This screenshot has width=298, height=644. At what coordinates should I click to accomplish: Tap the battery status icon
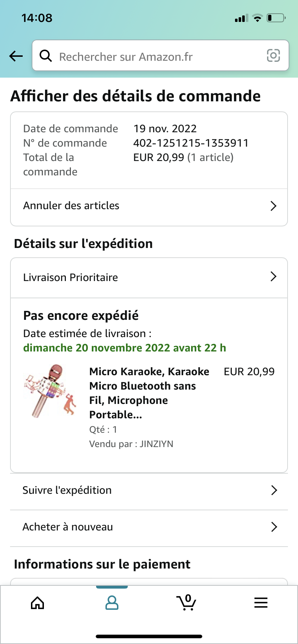click(x=276, y=18)
